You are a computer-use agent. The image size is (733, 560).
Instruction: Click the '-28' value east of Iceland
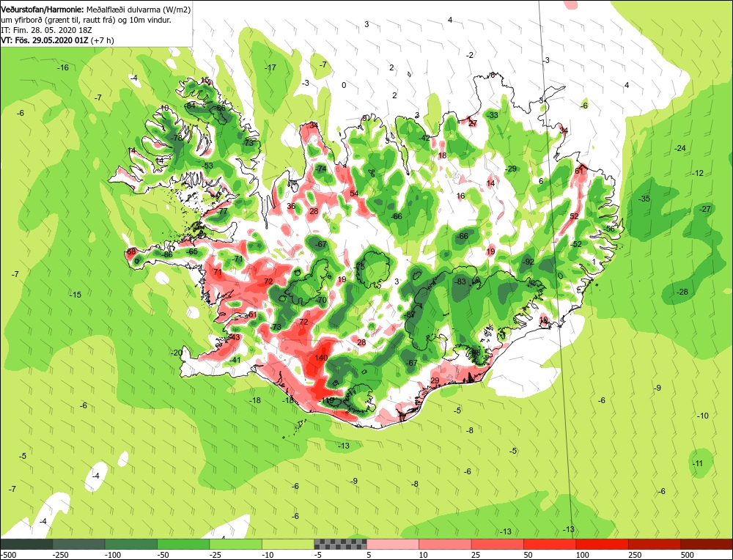coord(682,292)
